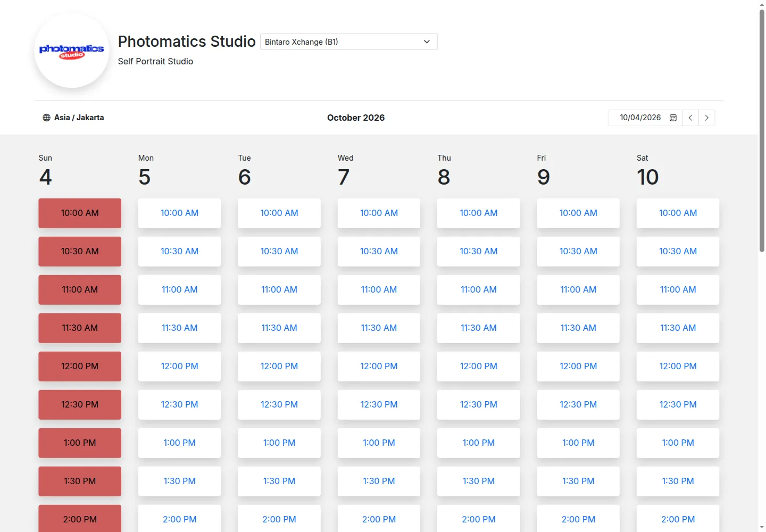Pick Wednesday 7 at 2:00 PM
This screenshot has height=532, width=766.
pos(379,519)
